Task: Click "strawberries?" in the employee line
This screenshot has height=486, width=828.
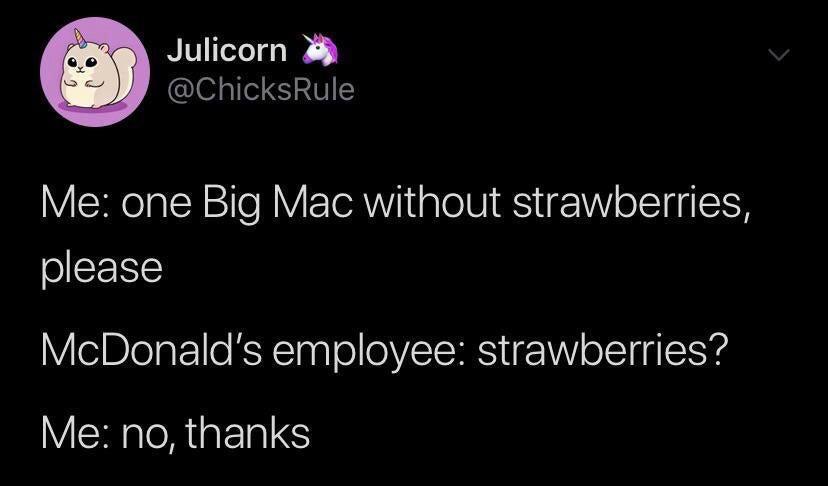Action: (x=603, y=350)
